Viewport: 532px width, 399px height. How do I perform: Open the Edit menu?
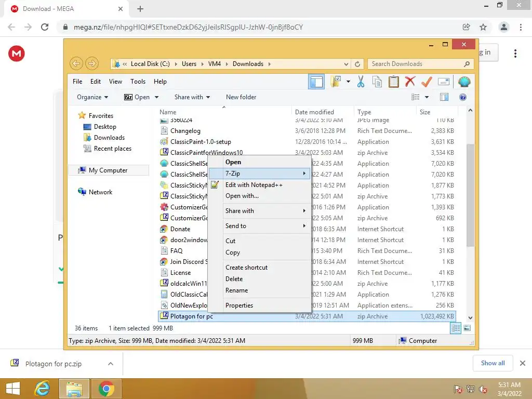(96, 82)
